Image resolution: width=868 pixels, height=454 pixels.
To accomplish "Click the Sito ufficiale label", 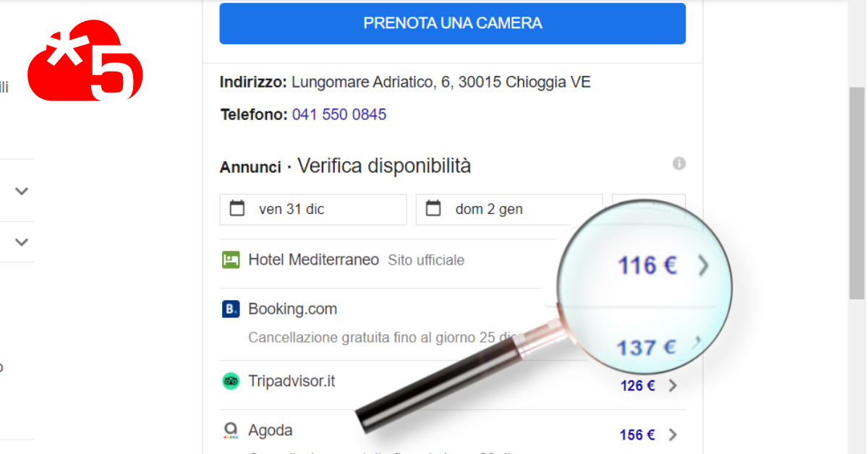I will click(x=426, y=260).
